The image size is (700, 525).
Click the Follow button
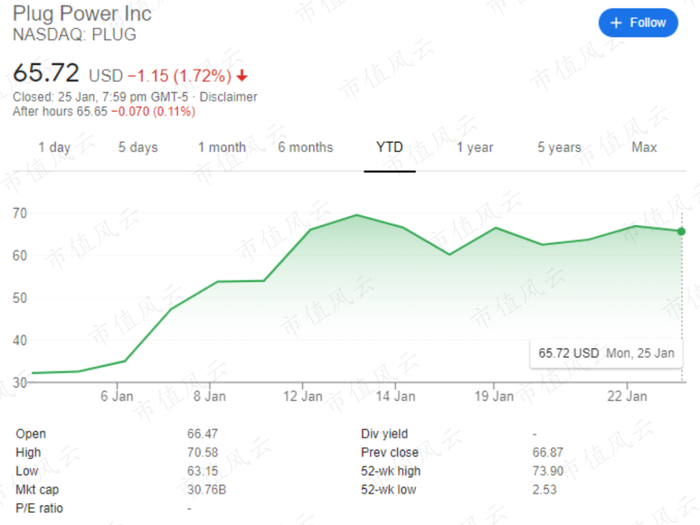coord(638,23)
